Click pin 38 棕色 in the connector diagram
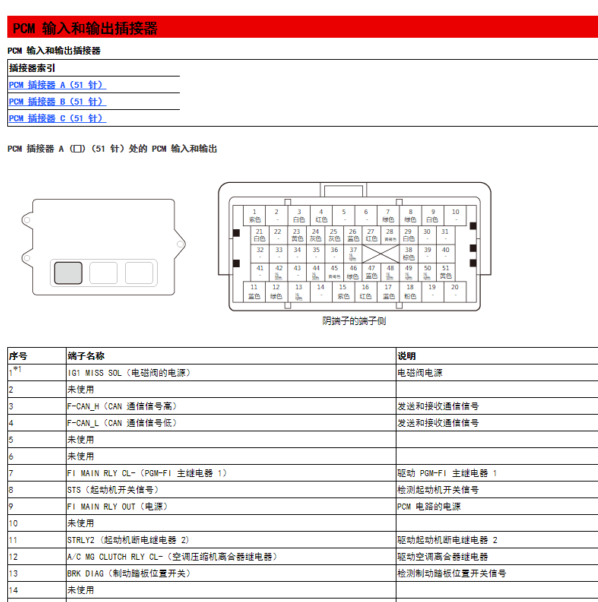 click(409, 253)
